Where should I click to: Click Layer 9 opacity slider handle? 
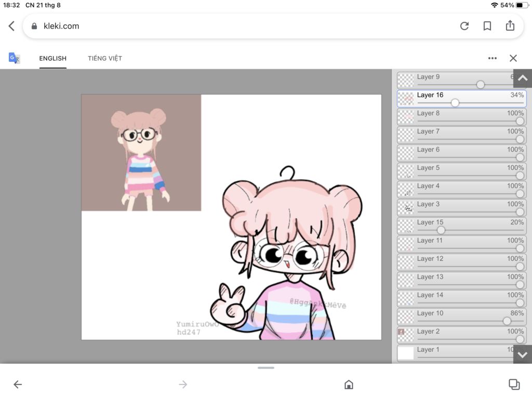[x=481, y=85]
